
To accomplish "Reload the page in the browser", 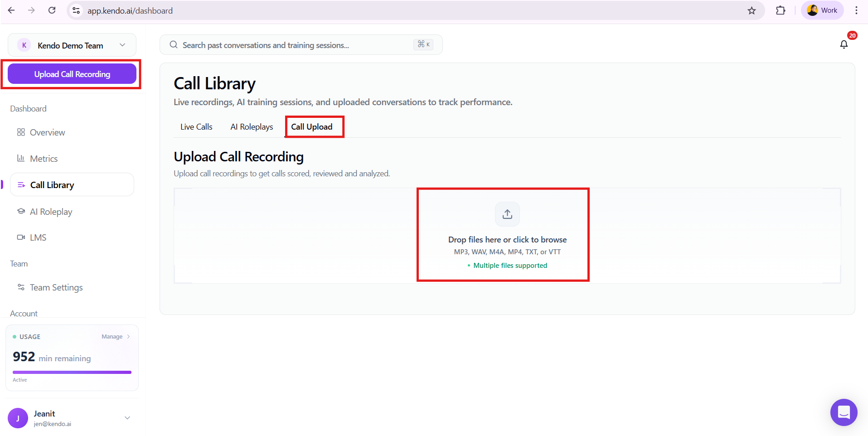I will point(52,10).
